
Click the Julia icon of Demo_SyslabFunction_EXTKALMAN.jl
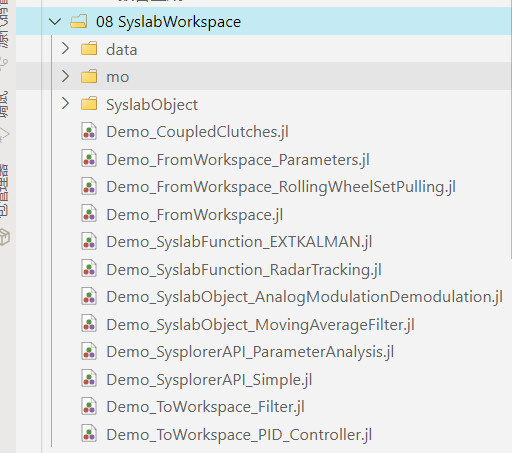tap(89, 242)
